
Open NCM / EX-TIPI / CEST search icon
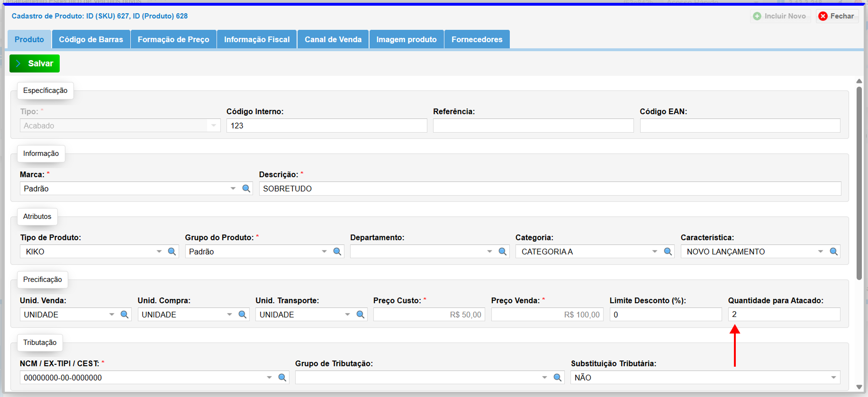[282, 378]
